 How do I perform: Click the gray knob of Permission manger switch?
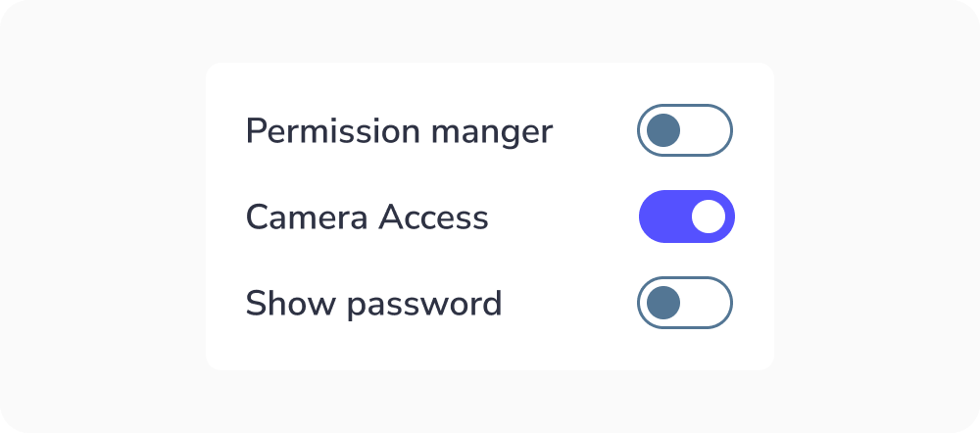click(663, 130)
